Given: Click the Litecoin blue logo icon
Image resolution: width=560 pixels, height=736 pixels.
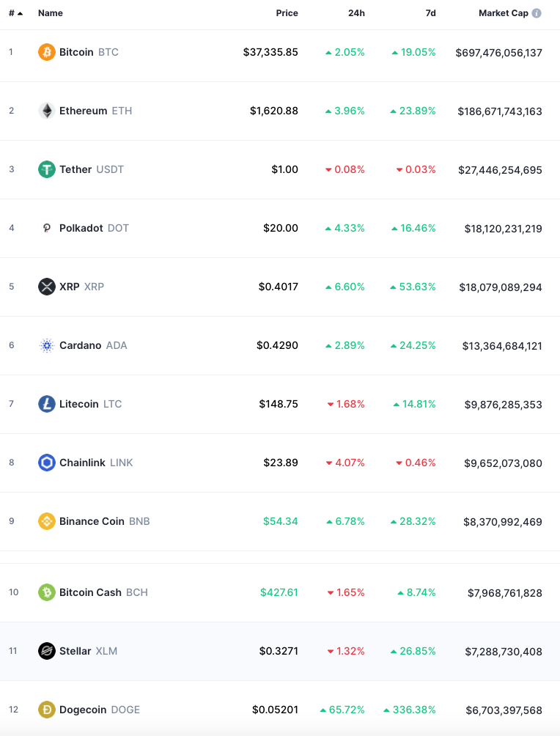Looking at the screenshot, I should tap(46, 404).
